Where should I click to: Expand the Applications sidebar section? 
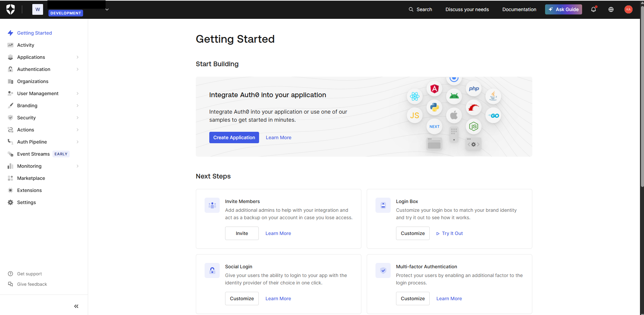[x=77, y=57]
